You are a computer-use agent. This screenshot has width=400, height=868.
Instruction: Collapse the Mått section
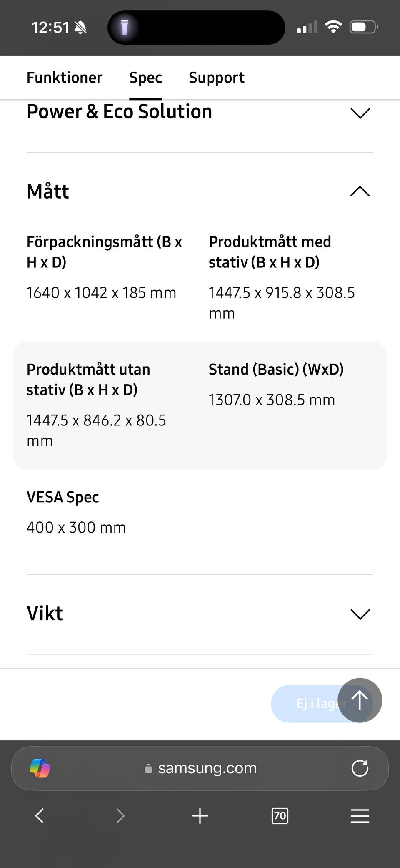pos(360,191)
